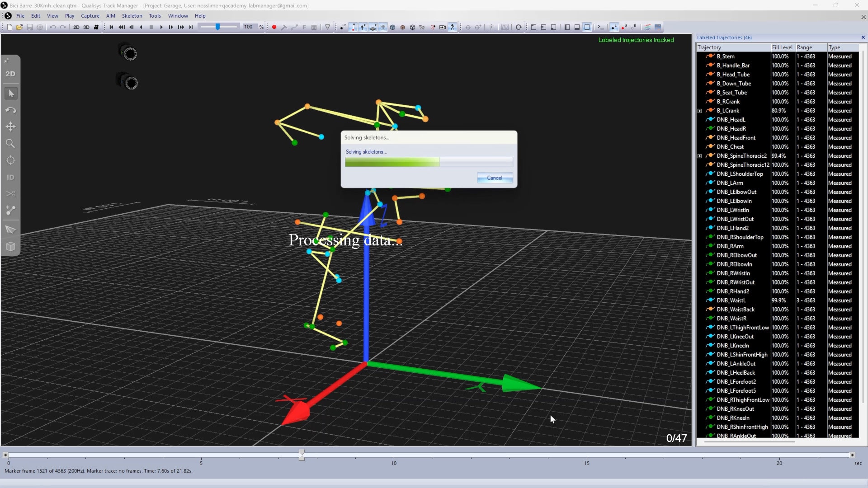Open the Skeleton menu

click(132, 16)
